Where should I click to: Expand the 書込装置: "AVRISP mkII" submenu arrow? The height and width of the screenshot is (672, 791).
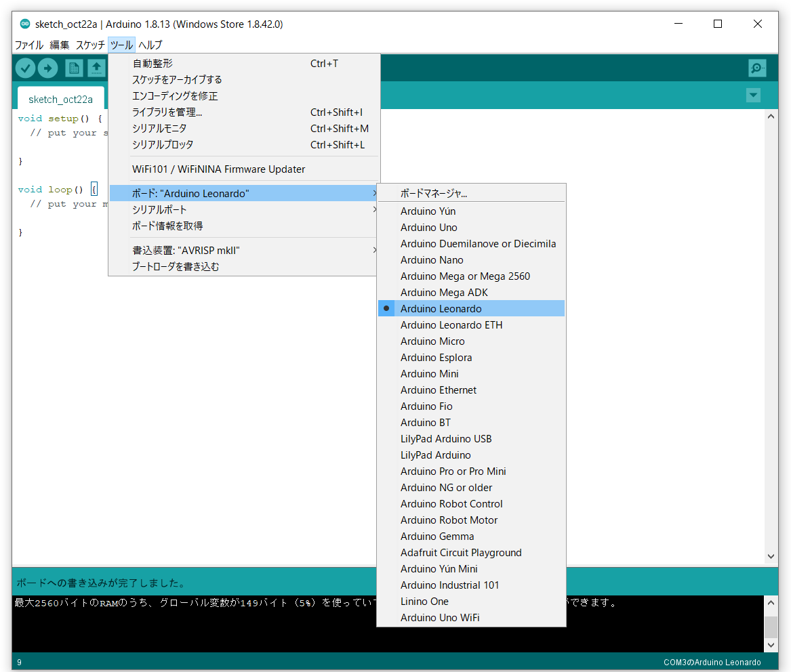(x=374, y=250)
